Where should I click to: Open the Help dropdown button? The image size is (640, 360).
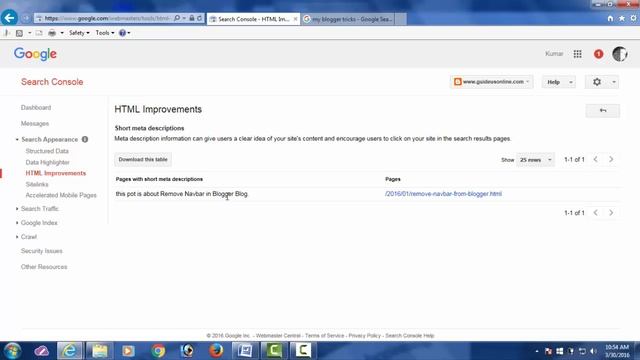[558, 82]
